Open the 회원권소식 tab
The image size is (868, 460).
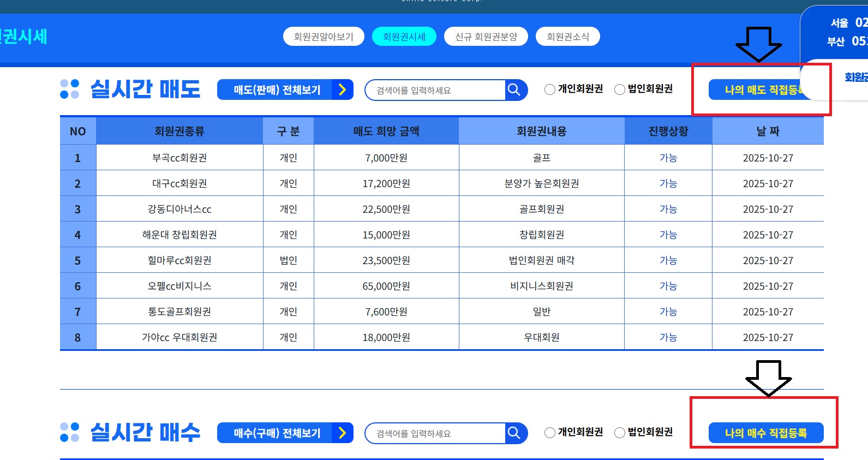568,37
